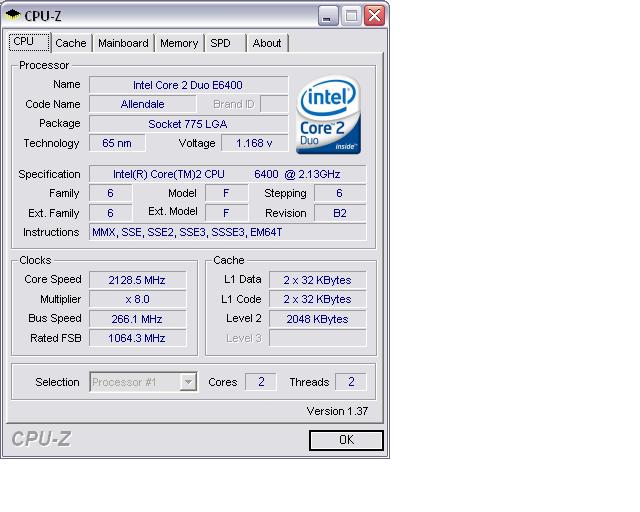Viewport: 640px width, 512px height.
Task: Click the Threads count value
Action: click(x=351, y=382)
